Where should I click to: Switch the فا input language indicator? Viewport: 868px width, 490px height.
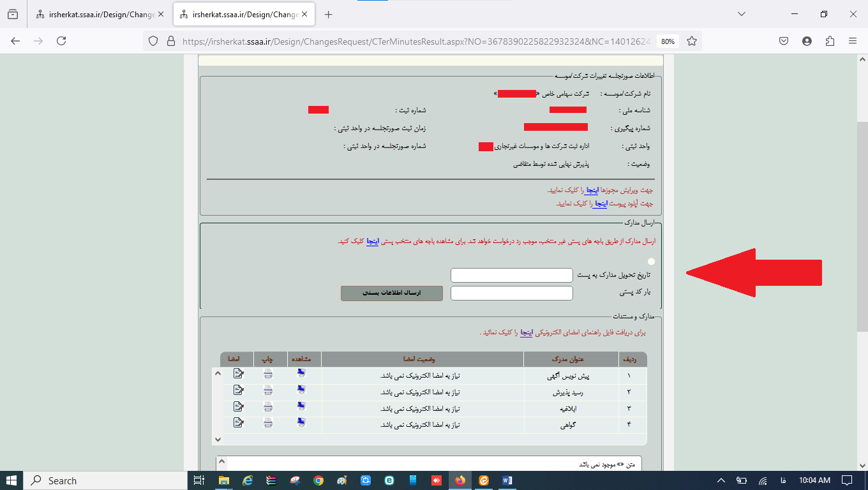[782, 480]
